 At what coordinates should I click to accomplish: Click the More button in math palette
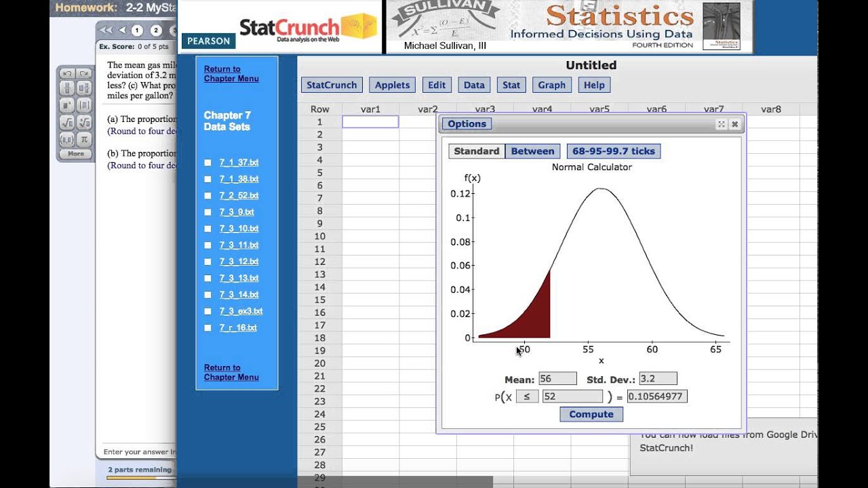click(x=76, y=154)
